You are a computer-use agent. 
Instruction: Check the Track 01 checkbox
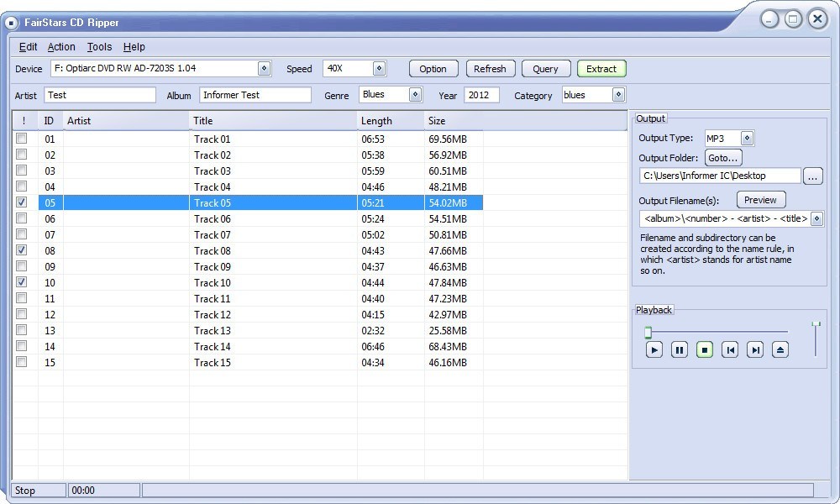pyautogui.click(x=22, y=139)
